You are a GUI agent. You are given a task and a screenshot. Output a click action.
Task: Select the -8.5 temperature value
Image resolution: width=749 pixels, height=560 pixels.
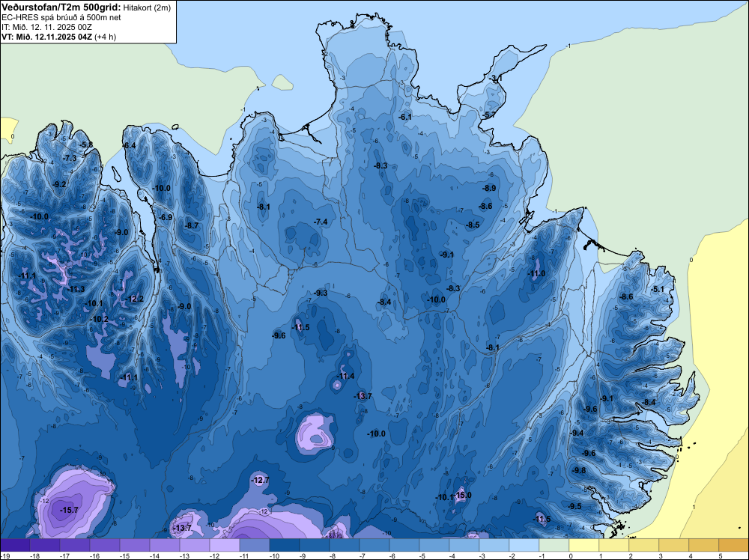[x=473, y=225]
